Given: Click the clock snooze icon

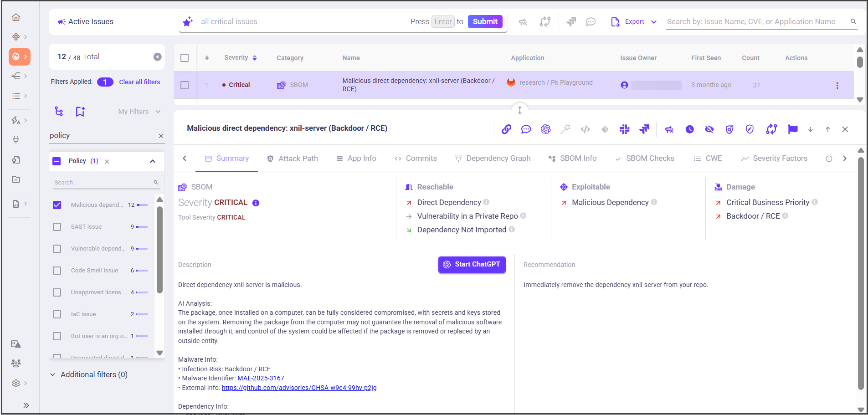Looking at the screenshot, I should (689, 129).
